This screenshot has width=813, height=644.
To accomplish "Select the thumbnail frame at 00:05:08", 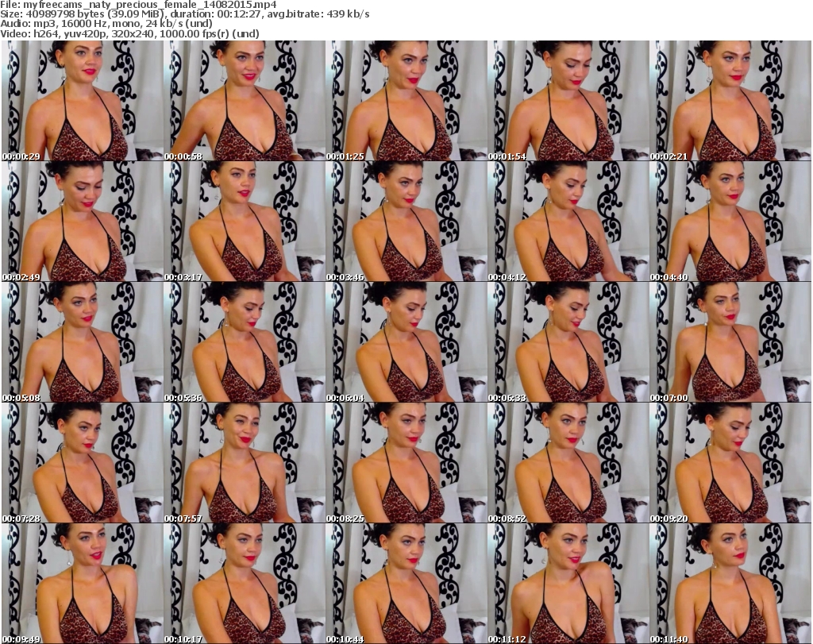I will point(83,342).
